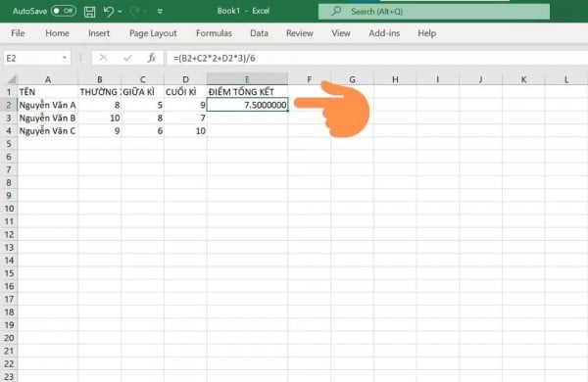Click the Insert Function fx icon
Viewport: 588px width, 382px height.
152,58
